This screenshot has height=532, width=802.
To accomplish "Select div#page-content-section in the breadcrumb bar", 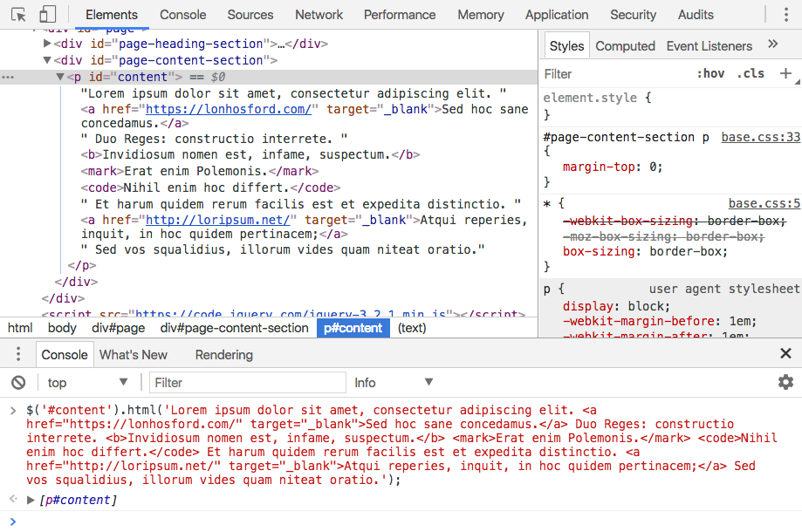I will click(234, 328).
